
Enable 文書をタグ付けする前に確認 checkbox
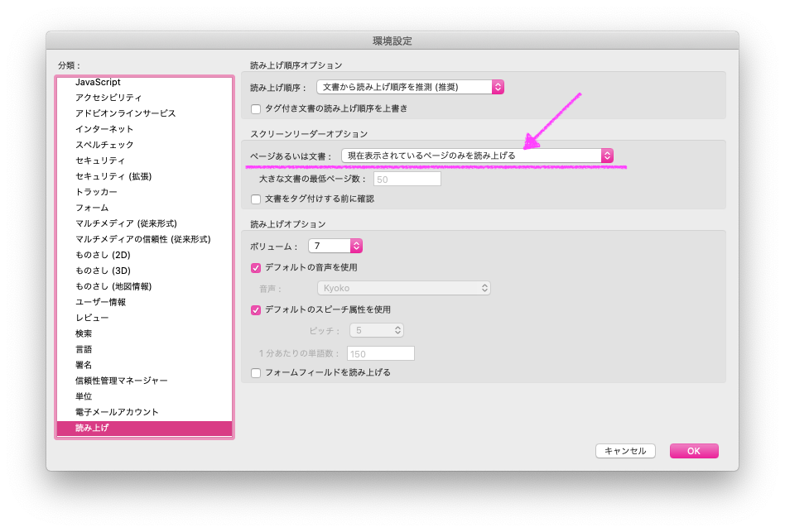click(256, 199)
